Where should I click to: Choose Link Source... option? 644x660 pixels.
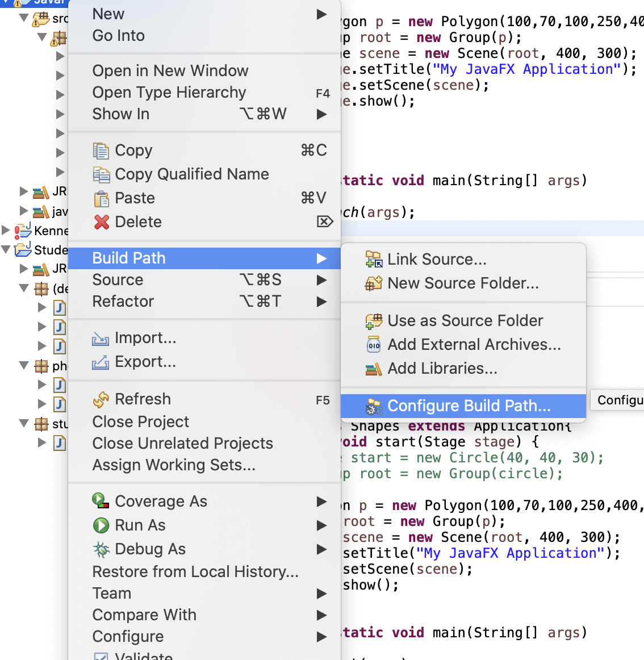pos(463,259)
